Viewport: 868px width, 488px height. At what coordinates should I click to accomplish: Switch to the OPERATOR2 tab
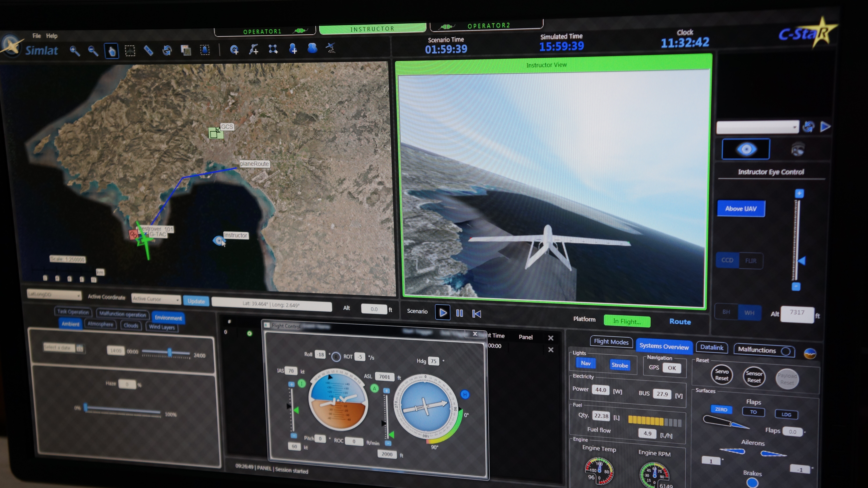coord(487,26)
